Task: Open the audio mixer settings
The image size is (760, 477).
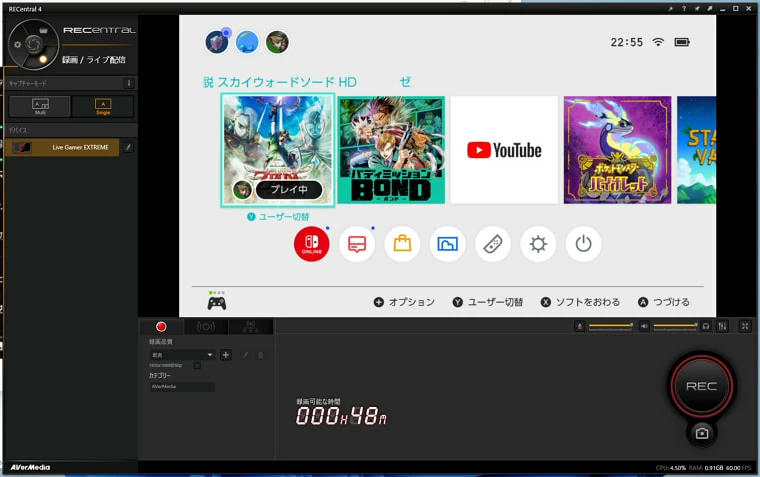Action: click(722, 326)
